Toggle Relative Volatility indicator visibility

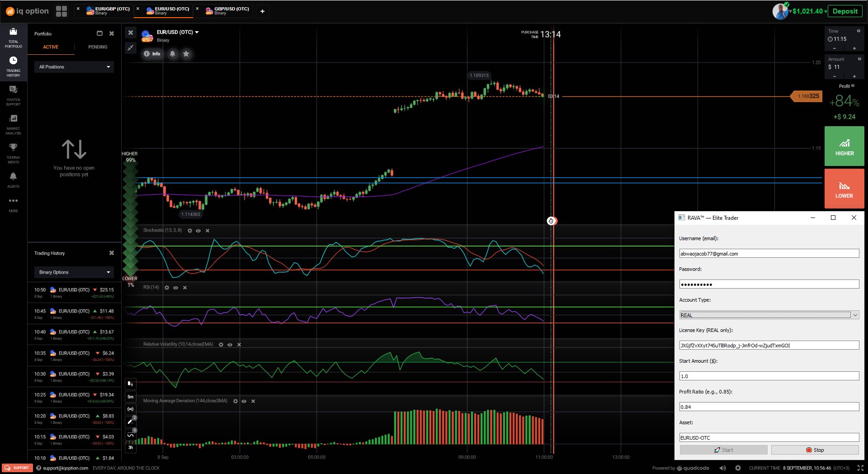click(230, 345)
